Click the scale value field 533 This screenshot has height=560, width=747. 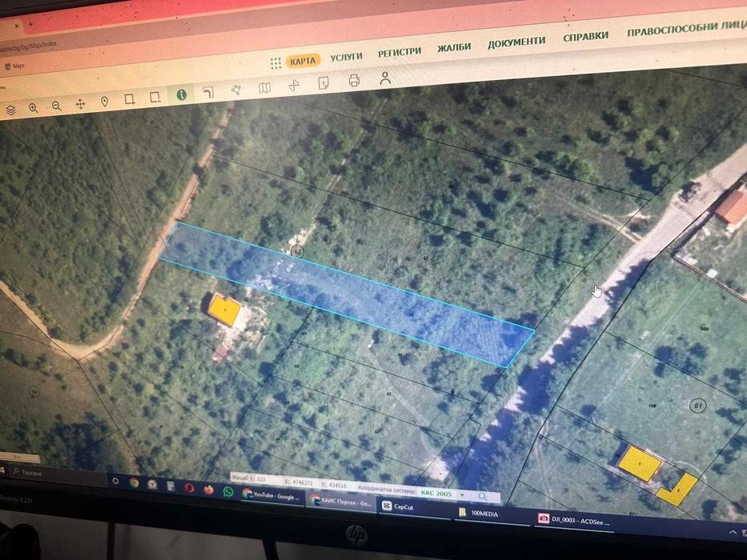(260, 478)
